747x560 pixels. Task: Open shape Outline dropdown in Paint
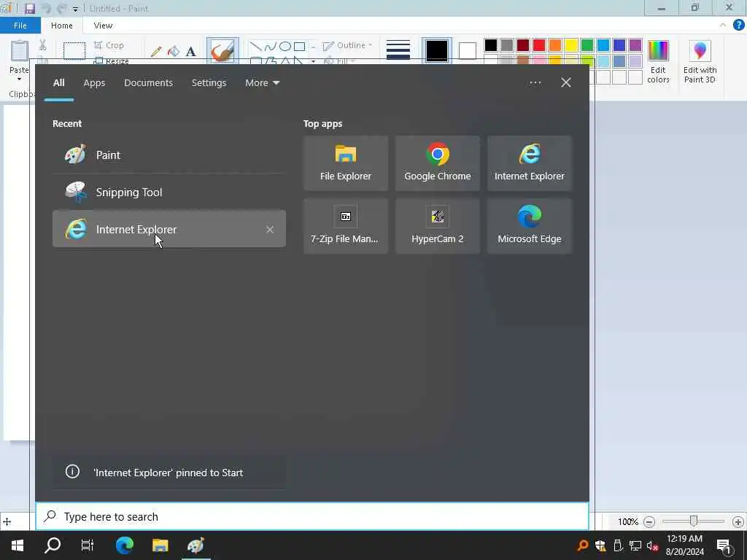tap(348, 45)
